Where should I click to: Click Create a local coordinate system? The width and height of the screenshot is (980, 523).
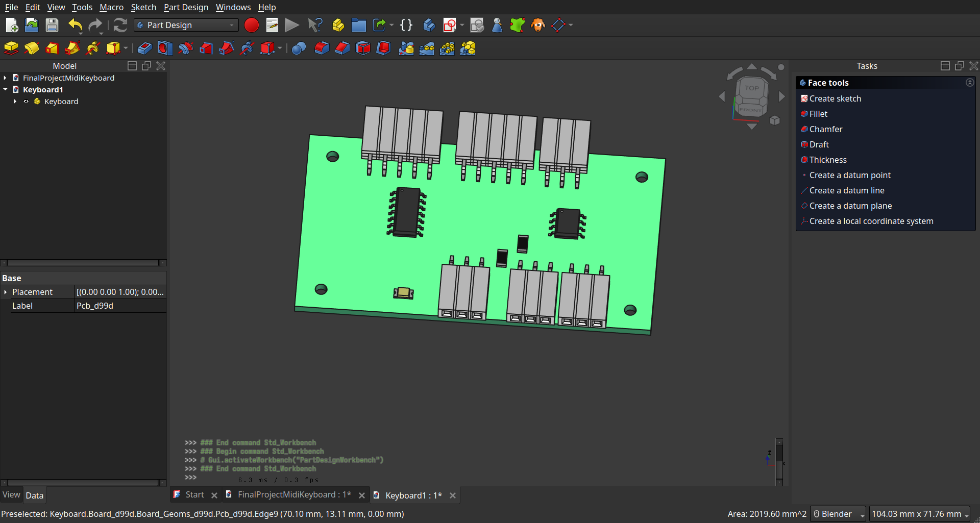(871, 221)
